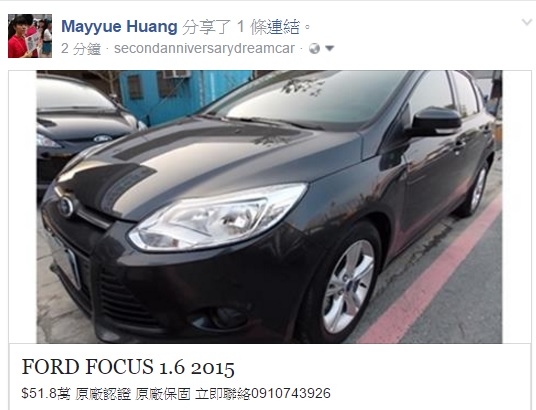Open Mayyue Huang's profile picture
The height and width of the screenshot is (410, 536).
click(30, 36)
